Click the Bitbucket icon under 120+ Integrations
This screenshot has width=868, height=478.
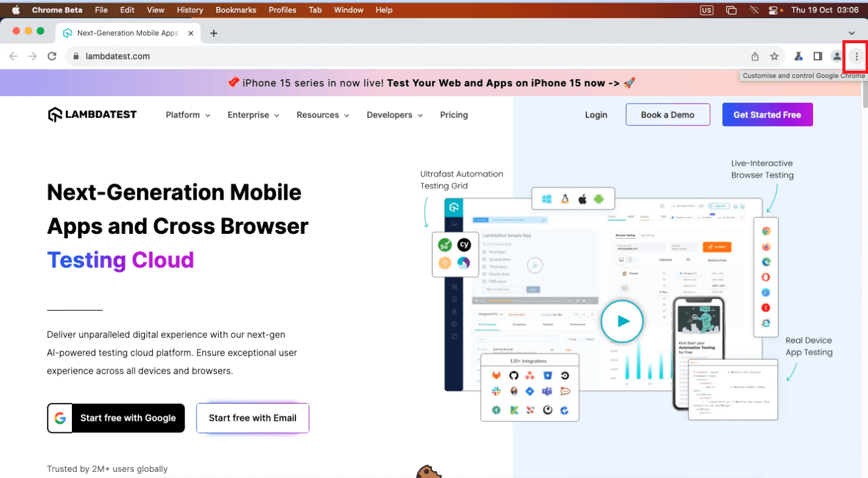[548, 376]
